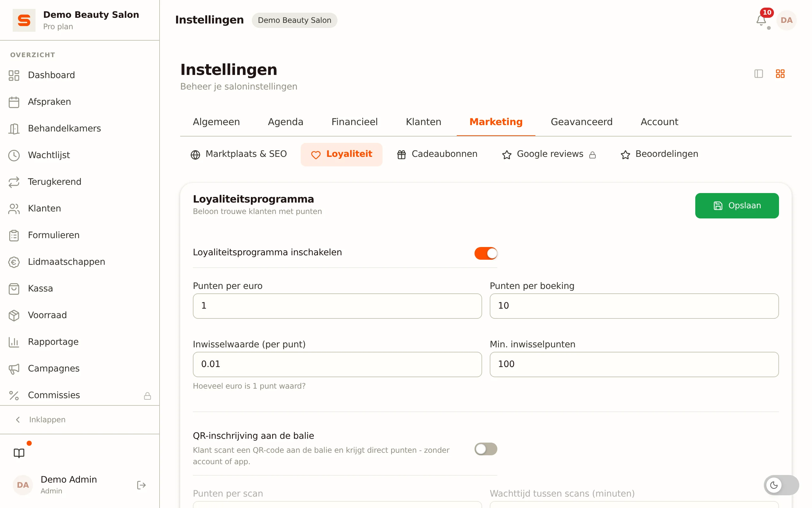Click the Demo Admin user name

coord(69,479)
